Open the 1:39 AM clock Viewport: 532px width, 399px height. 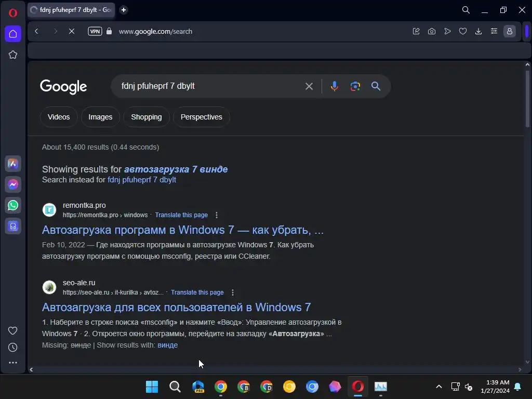(x=495, y=387)
